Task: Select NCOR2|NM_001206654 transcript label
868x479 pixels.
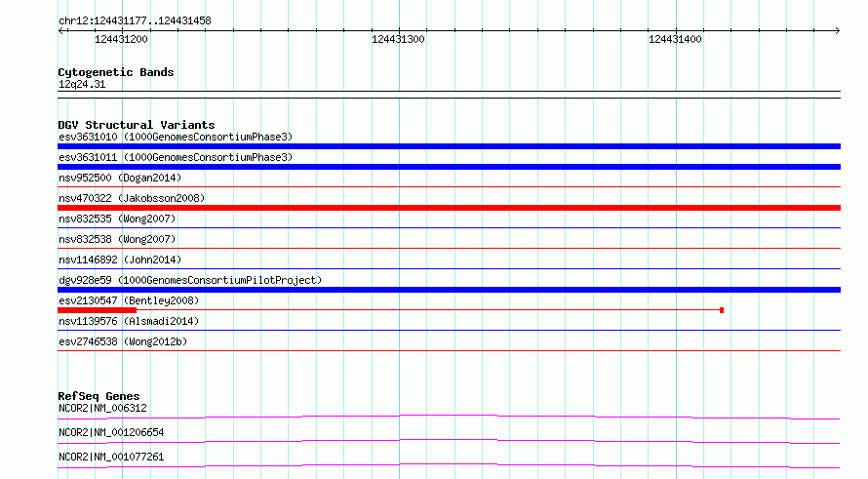Action: pyautogui.click(x=111, y=432)
